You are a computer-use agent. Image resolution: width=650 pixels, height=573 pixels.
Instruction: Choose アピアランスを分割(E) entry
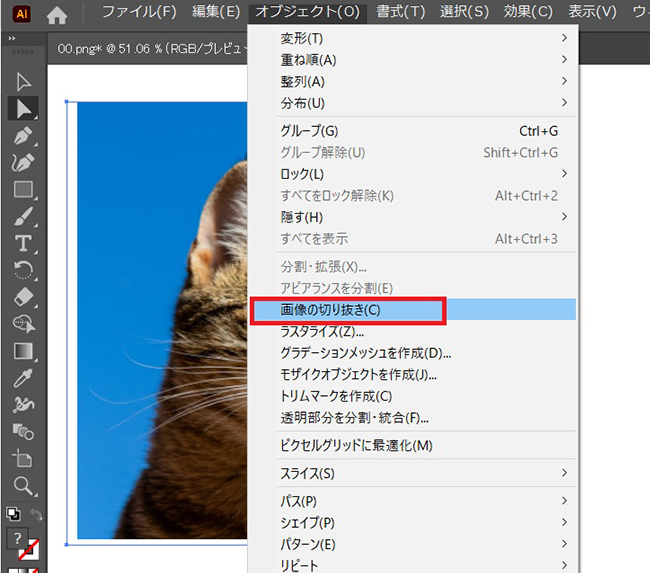pyautogui.click(x=413, y=288)
